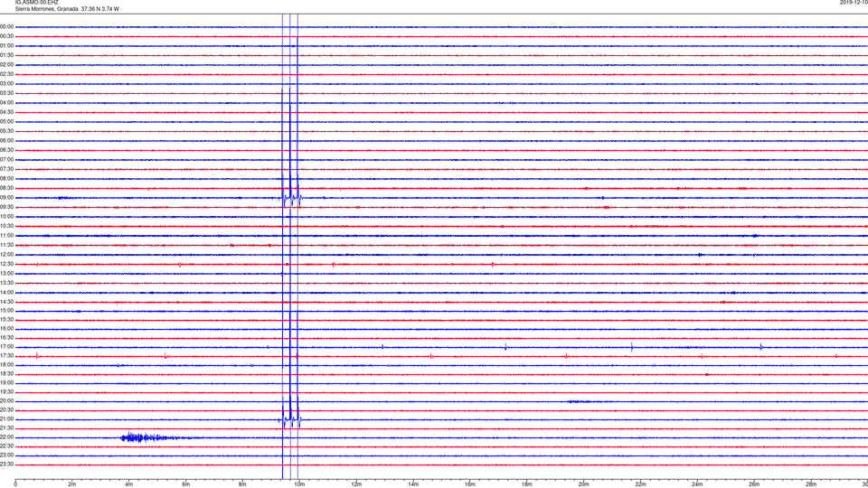Click the 09:00 time label
This screenshot has height=488, width=868.
point(6,198)
